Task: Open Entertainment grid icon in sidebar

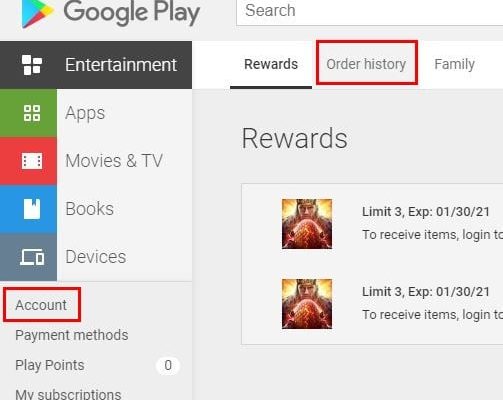Action: [32, 65]
